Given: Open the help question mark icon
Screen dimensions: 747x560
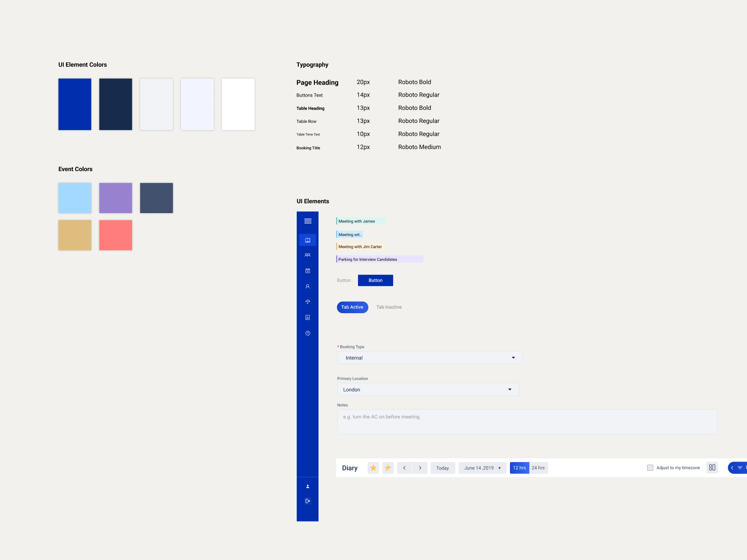Looking at the screenshot, I should (x=308, y=333).
